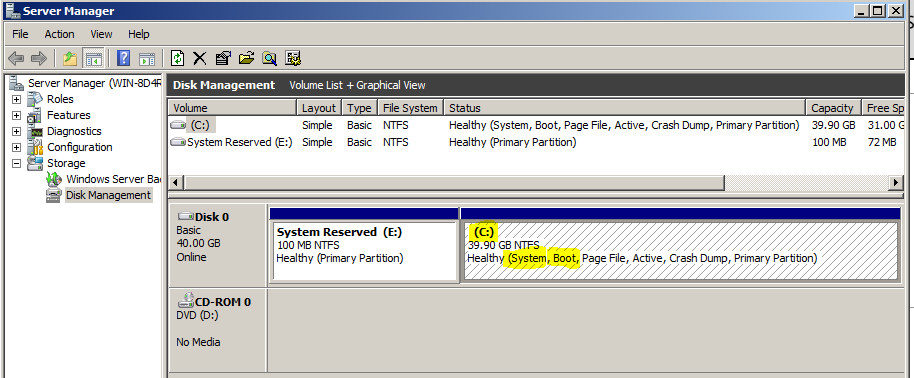The width and height of the screenshot is (914, 378).
Task: Click the Server Manager title bar icon
Action: point(12,10)
